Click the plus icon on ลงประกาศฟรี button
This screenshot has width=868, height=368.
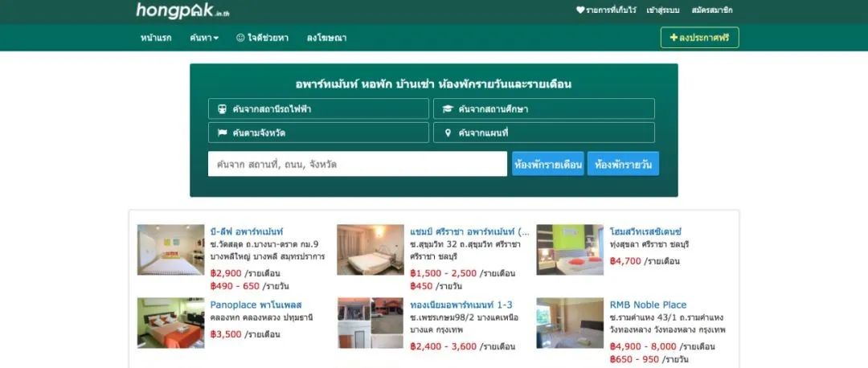tap(674, 38)
